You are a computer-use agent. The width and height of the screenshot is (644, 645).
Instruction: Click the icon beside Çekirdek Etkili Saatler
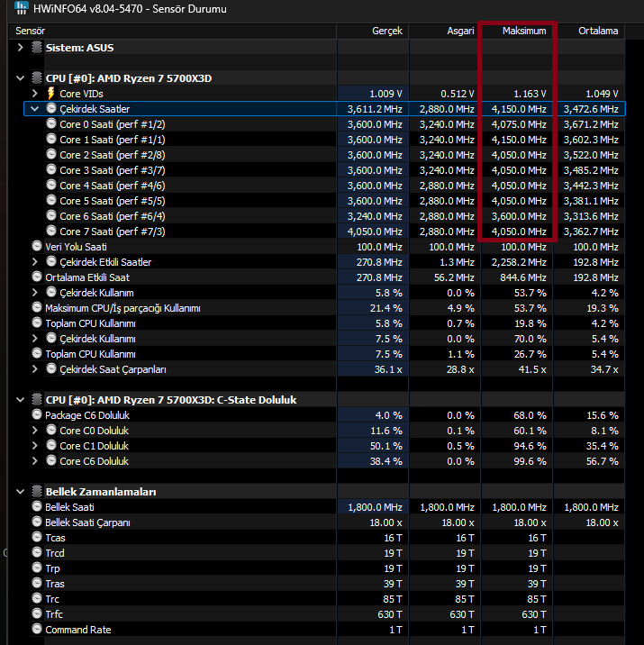tap(51, 261)
